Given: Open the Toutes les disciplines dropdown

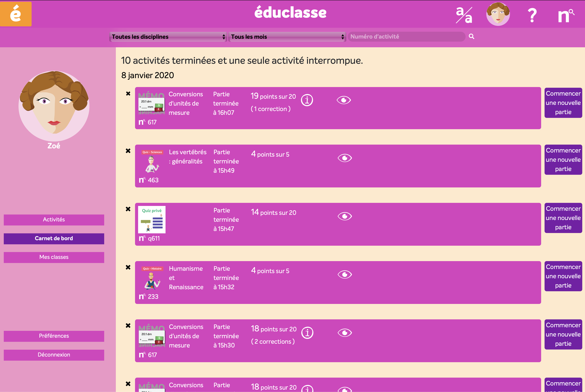Looking at the screenshot, I should point(168,37).
